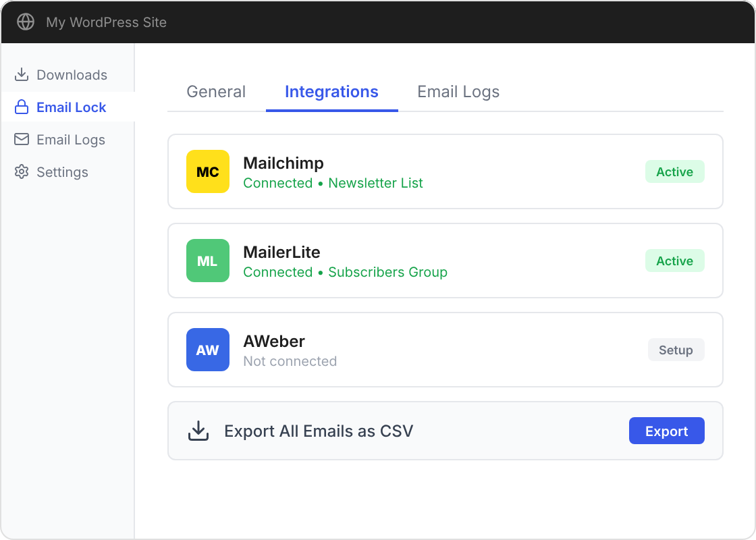Click the Downloads icon in the sidebar
The height and width of the screenshot is (540, 756).
[21, 75]
